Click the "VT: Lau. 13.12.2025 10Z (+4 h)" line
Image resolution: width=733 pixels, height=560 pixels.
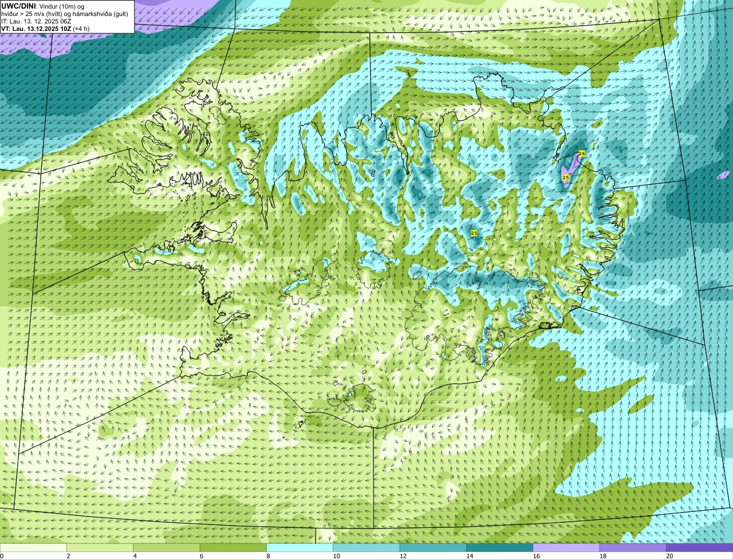pos(45,28)
